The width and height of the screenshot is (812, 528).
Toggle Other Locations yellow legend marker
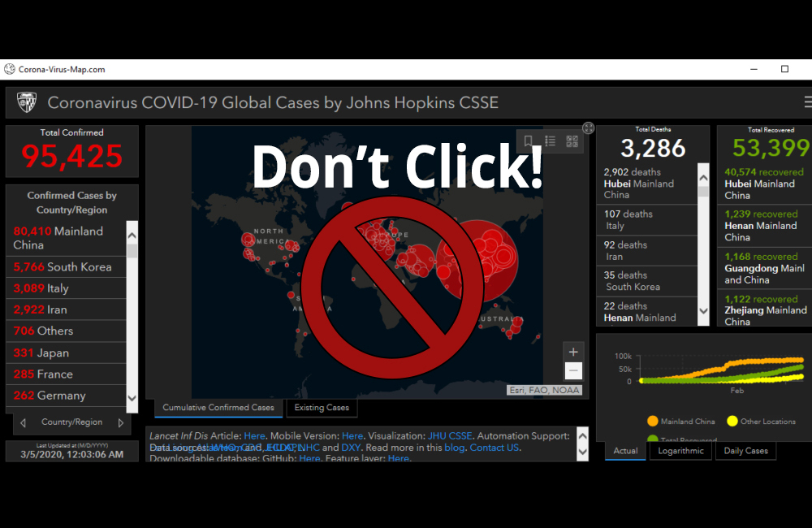(x=732, y=422)
